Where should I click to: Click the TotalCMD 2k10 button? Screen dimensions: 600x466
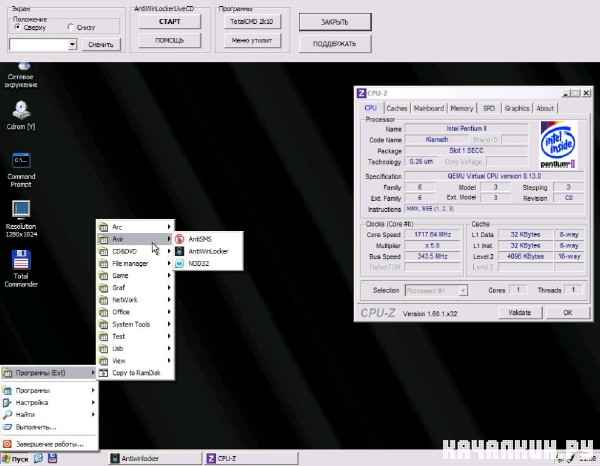[x=252, y=21]
